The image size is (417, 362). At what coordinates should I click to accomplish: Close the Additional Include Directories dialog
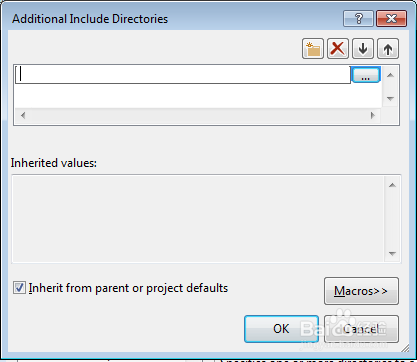point(391,18)
